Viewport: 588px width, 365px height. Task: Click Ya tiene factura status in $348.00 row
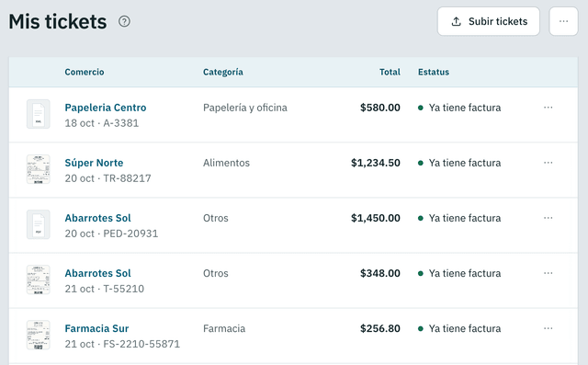pyautogui.click(x=459, y=273)
